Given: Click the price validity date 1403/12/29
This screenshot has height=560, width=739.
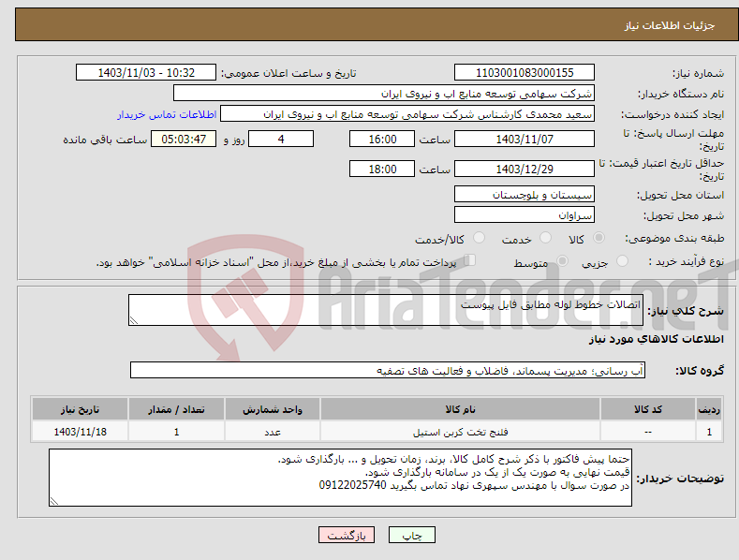Looking at the screenshot, I should click(x=525, y=169).
